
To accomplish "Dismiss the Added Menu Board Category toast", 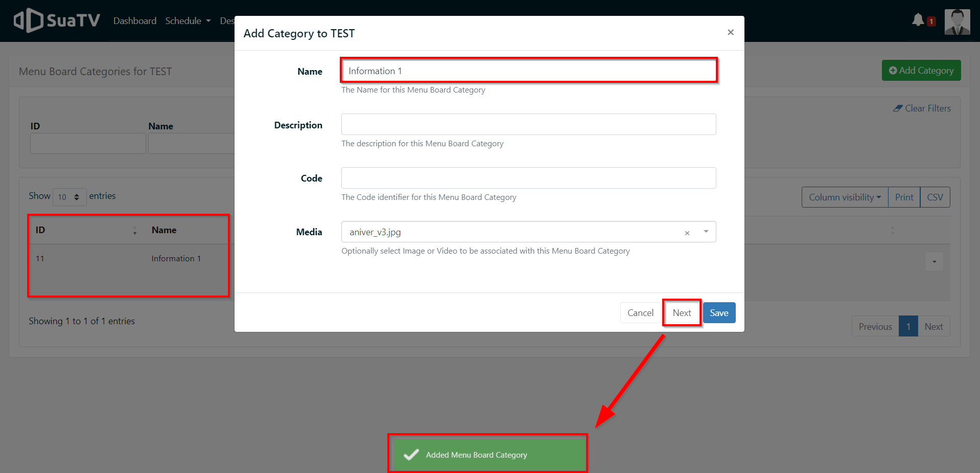I will [x=489, y=455].
